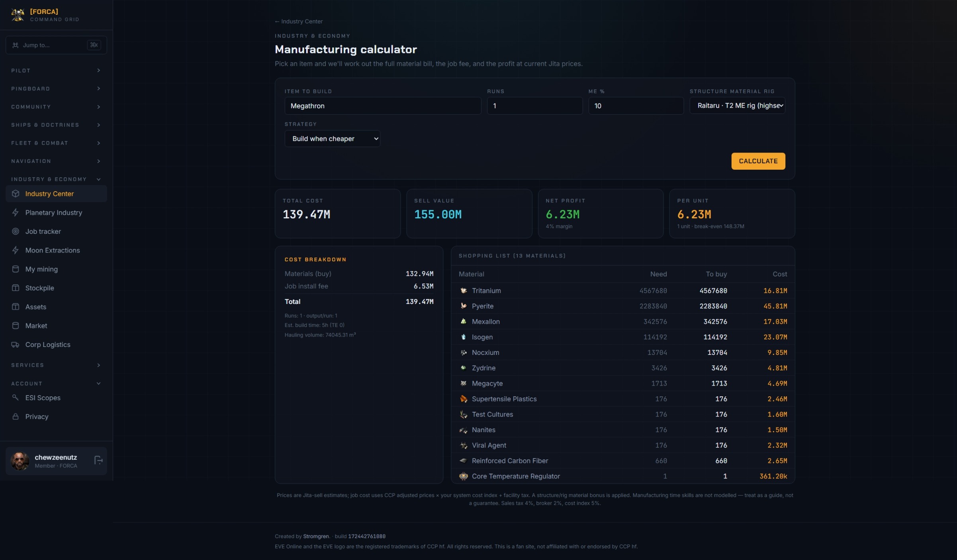The height and width of the screenshot is (560, 957).
Task: Expand the Community sidebar section
Action: tap(56, 107)
